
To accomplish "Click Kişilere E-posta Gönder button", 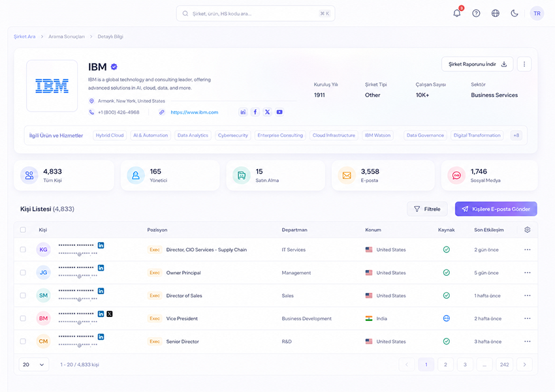I will click(496, 209).
